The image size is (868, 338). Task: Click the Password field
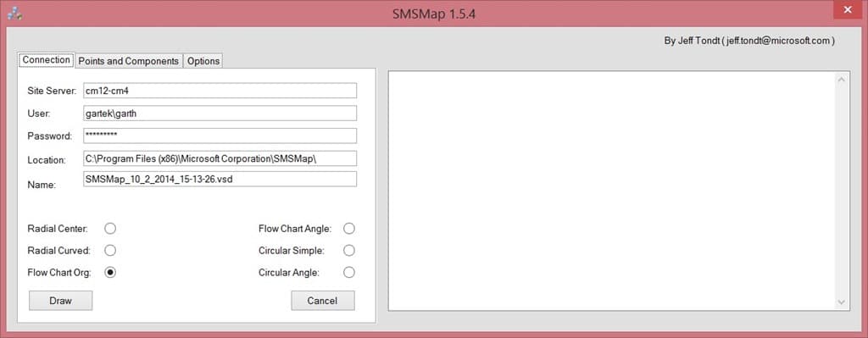tap(220, 136)
